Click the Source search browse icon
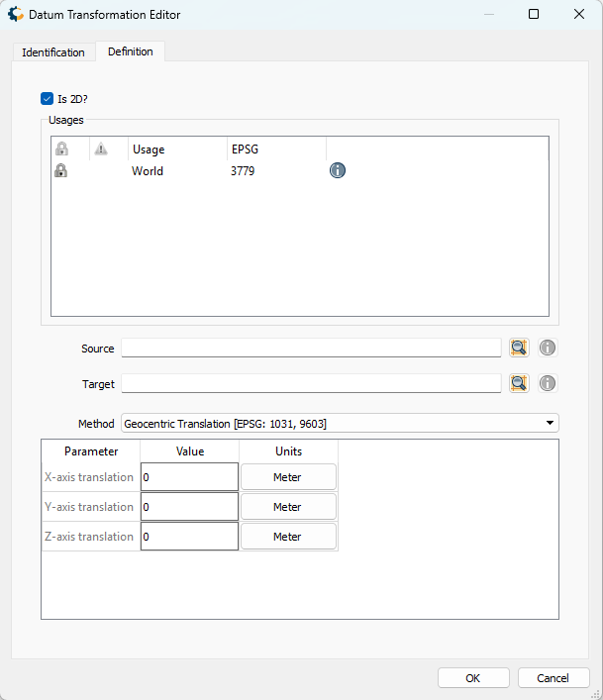This screenshot has width=603, height=700. [x=519, y=348]
